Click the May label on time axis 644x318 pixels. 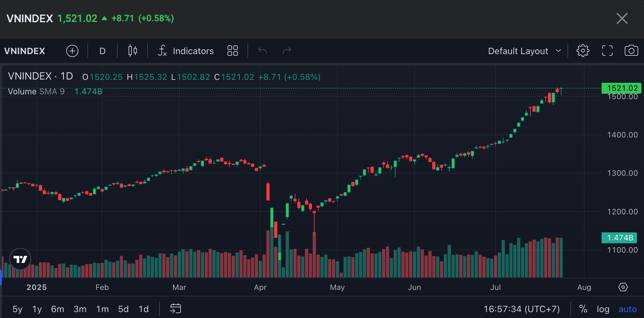pyautogui.click(x=337, y=287)
